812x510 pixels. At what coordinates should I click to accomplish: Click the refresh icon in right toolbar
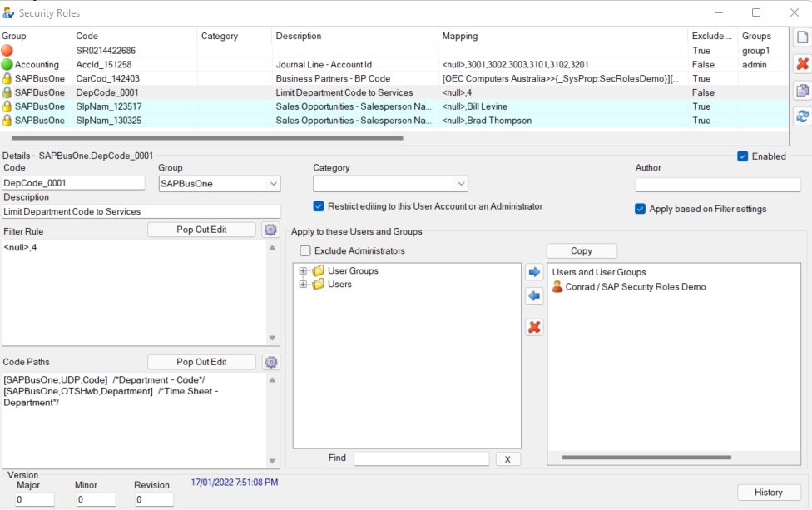point(802,116)
